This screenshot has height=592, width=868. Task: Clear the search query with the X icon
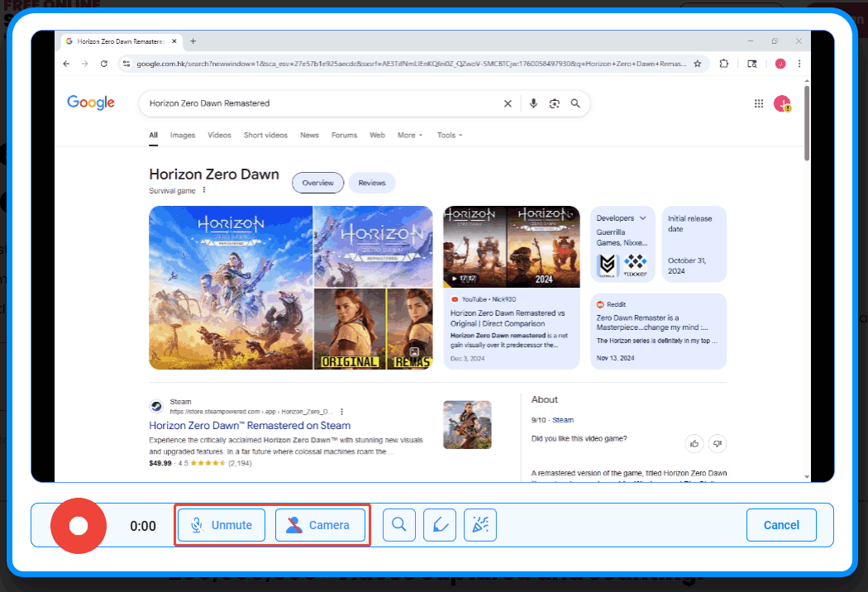click(x=508, y=103)
